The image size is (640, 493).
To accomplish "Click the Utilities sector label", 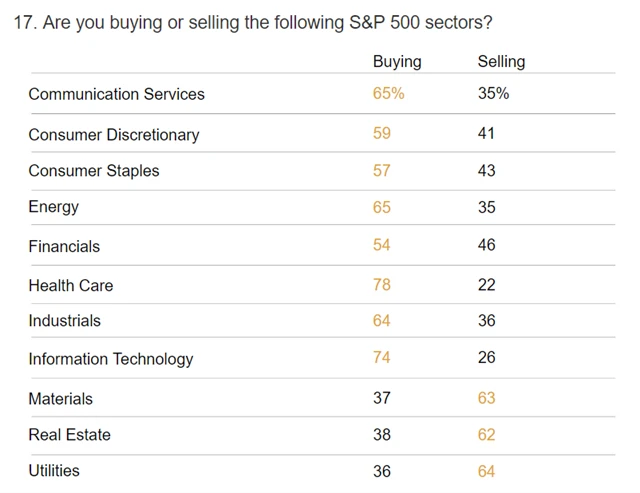I will [54, 470].
